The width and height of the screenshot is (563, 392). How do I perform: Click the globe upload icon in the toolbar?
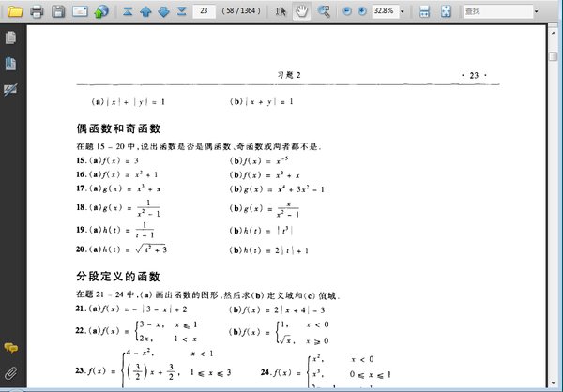[x=101, y=11]
